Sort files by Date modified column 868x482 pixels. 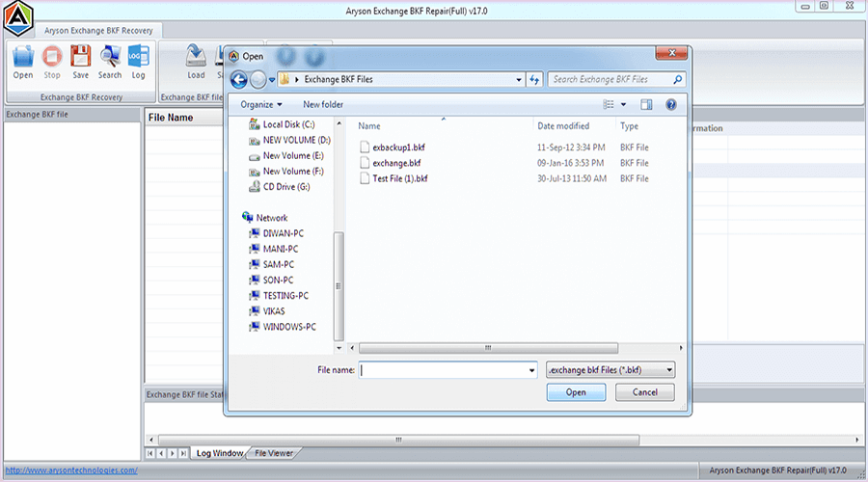click(563, 126)
